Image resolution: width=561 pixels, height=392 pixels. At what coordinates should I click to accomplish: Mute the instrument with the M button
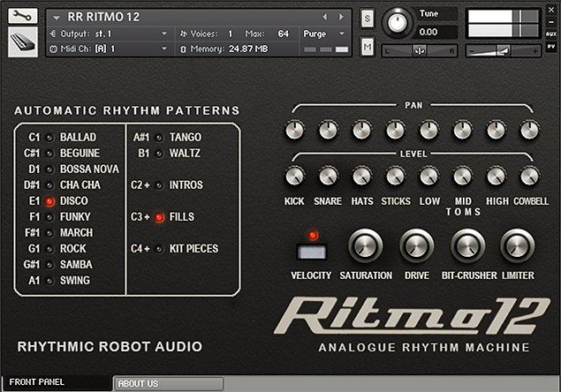click(x=368, y=47)
